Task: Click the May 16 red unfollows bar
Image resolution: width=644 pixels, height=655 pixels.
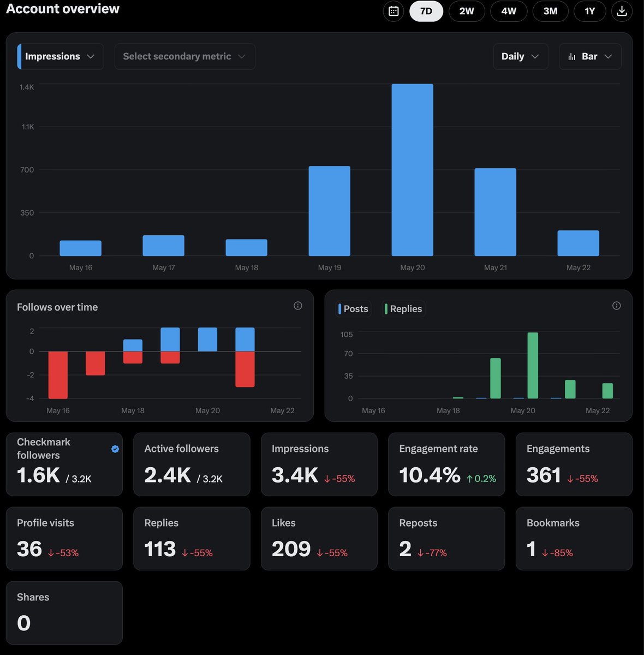Action: (x=58, y=375)
